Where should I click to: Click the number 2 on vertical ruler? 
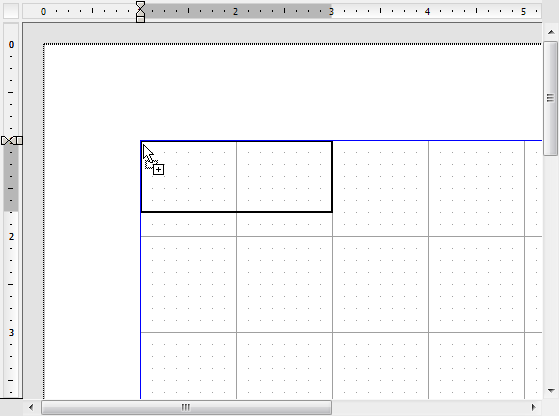point(11,236)
